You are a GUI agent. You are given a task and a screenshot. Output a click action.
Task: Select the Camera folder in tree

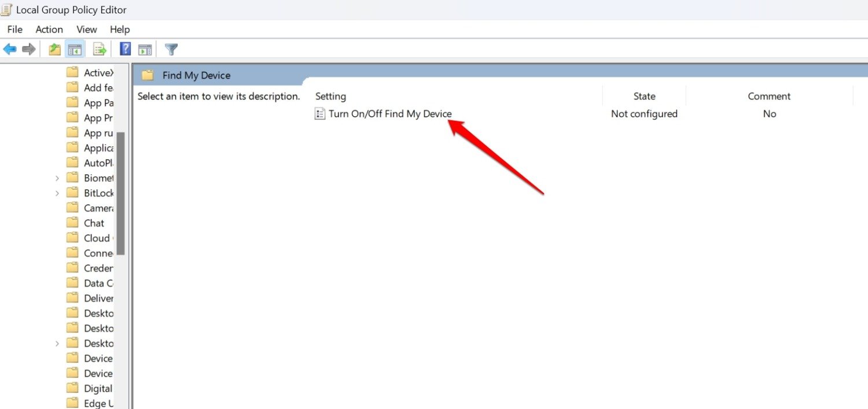coord(98,208)
